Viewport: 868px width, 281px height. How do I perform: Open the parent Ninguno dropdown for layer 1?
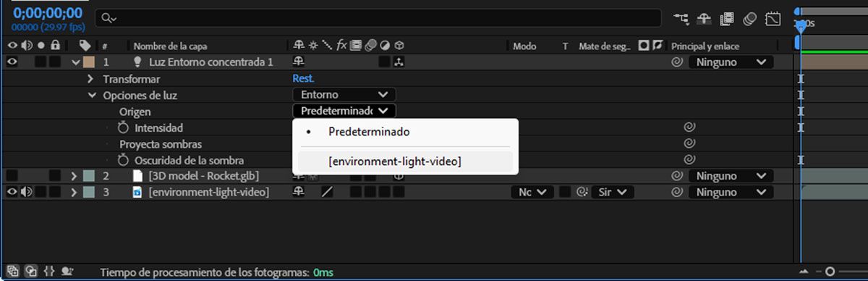[x=731, y=62]
